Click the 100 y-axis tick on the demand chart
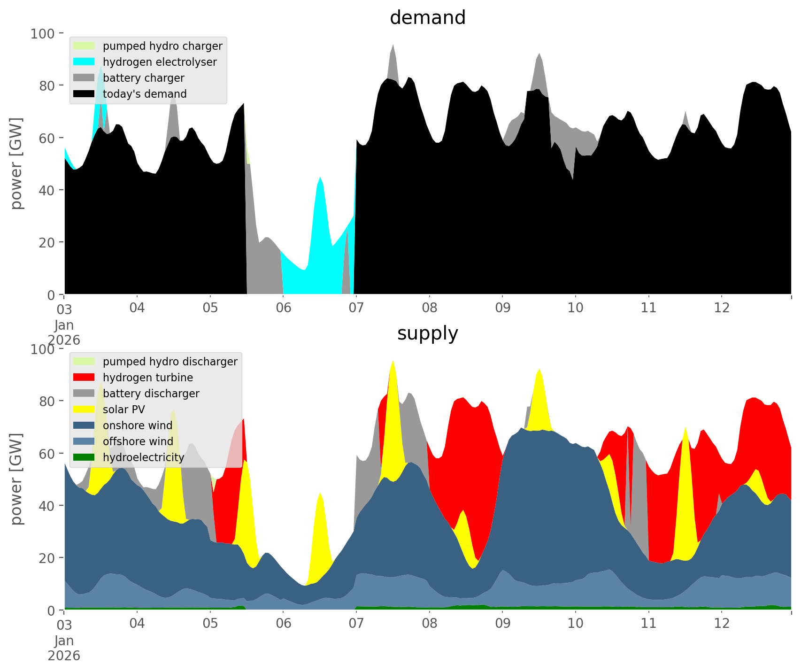This screenshot has height=672, width=801. click(x=43, y=33)
